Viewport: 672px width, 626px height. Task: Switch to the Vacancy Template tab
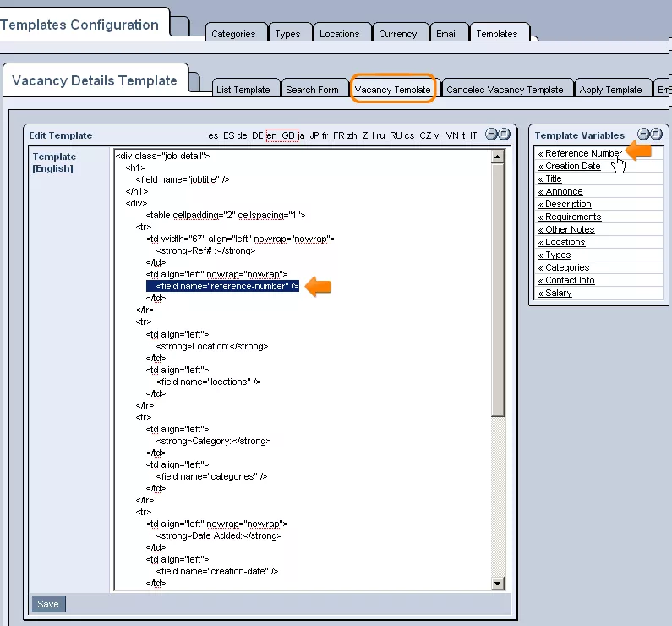click(x=392, y=90)
